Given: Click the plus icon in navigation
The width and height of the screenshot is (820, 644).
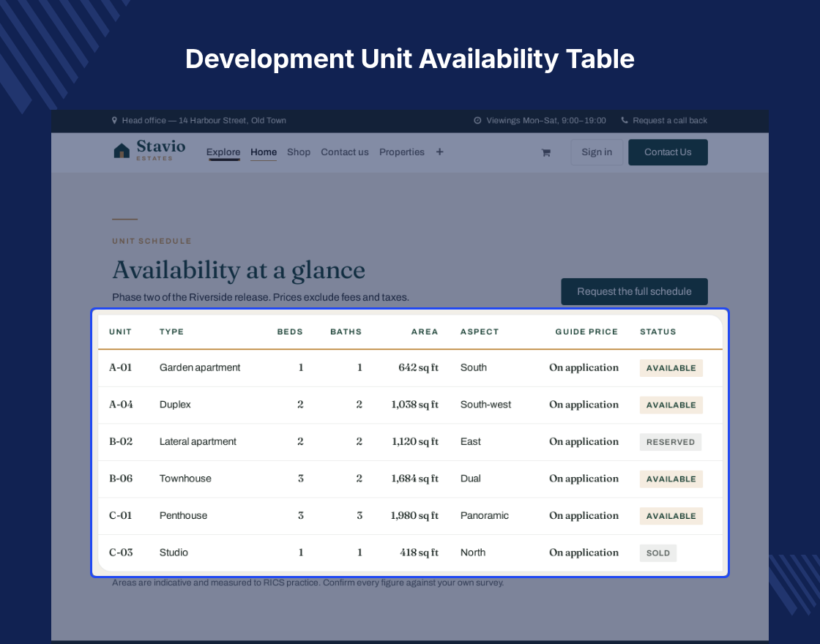Looking at the screenshot, I should (x=440, y=151).
